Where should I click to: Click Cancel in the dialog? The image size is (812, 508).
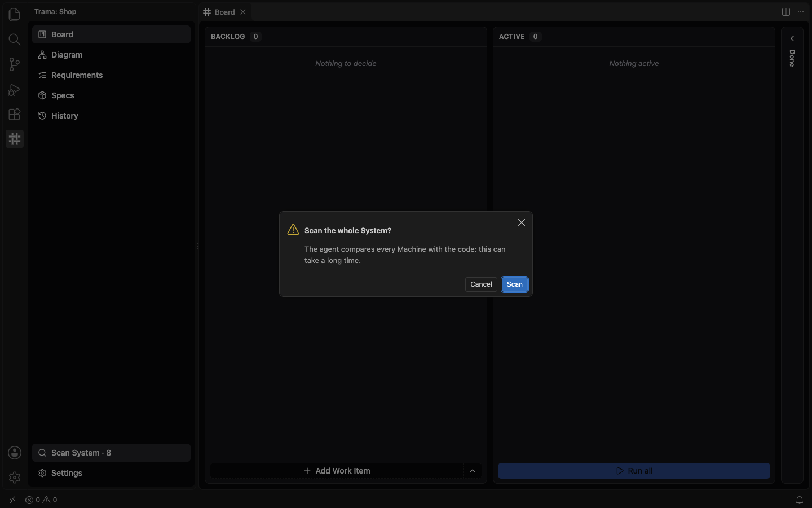(481, 284)
